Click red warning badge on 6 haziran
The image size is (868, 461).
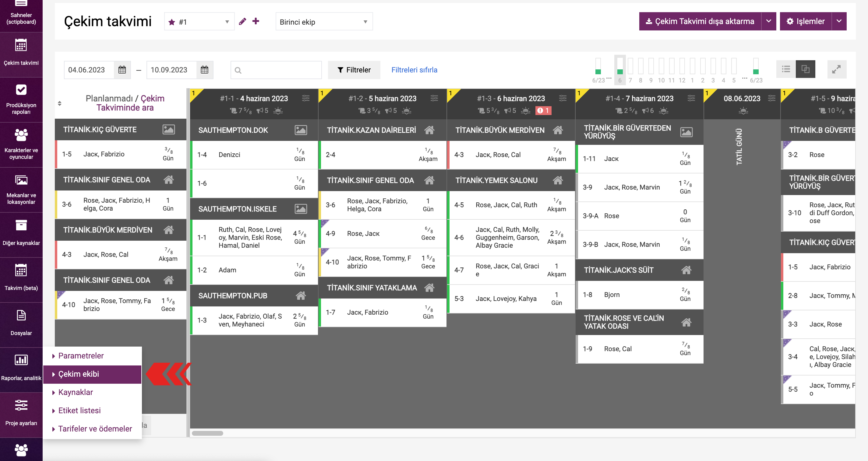543,110
